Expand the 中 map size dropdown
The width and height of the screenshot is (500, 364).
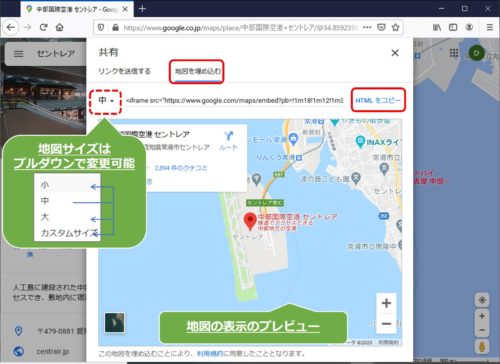pyautogui.click(x=105, y=100)
